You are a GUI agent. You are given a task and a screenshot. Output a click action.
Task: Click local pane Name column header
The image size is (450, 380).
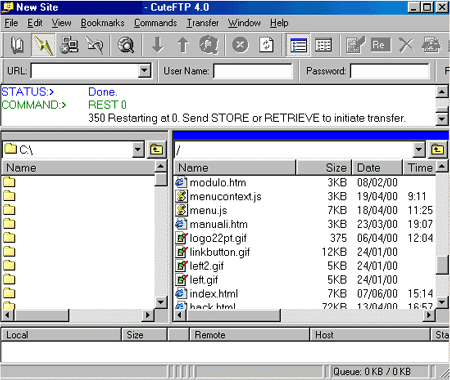[79, 168]
